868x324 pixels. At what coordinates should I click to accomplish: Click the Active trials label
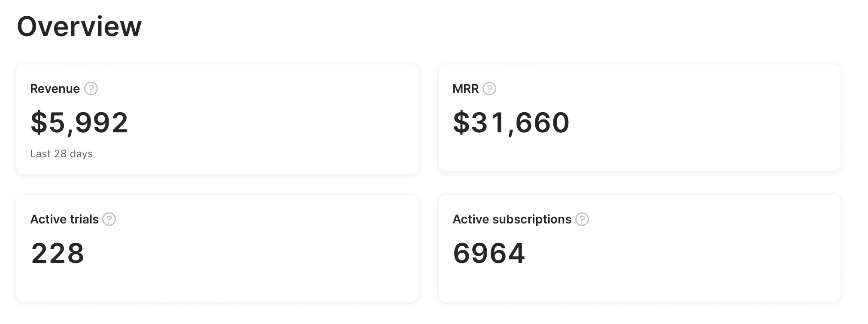click(64, 219)
